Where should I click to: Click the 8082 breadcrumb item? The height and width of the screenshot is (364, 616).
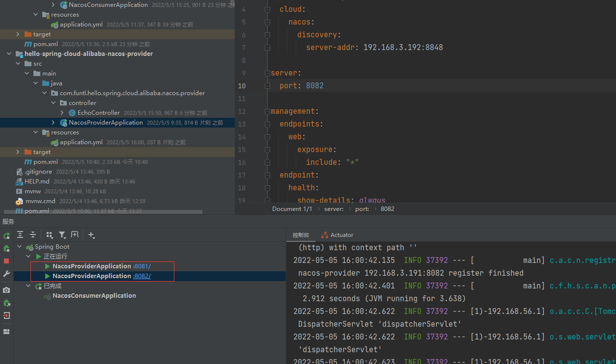388,209
